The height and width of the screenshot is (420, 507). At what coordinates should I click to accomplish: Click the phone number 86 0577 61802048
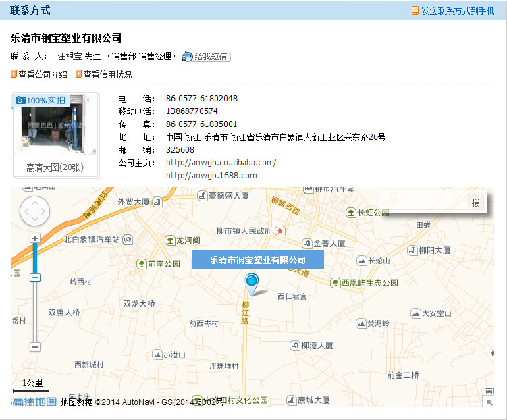202,99
